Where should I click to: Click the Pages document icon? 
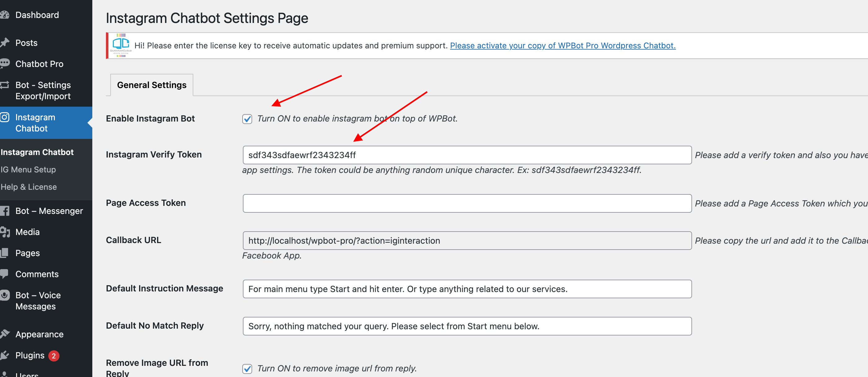4,253
